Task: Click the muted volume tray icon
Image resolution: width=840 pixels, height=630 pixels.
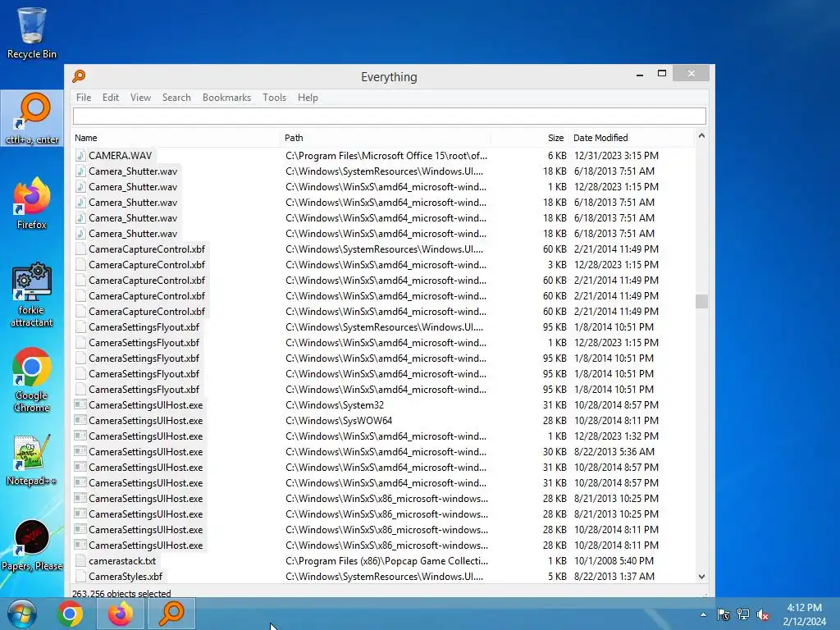Action: (763, 614)
